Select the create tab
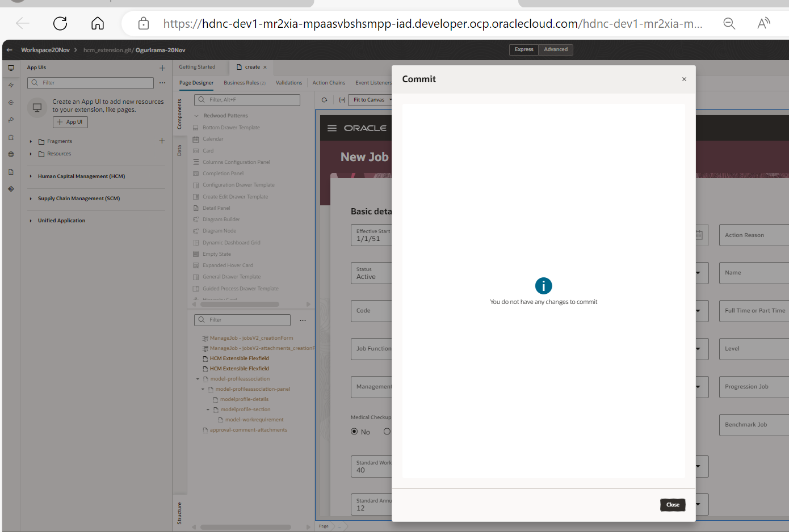The height and width of the screenshot is (532, 789). (252, 67)
